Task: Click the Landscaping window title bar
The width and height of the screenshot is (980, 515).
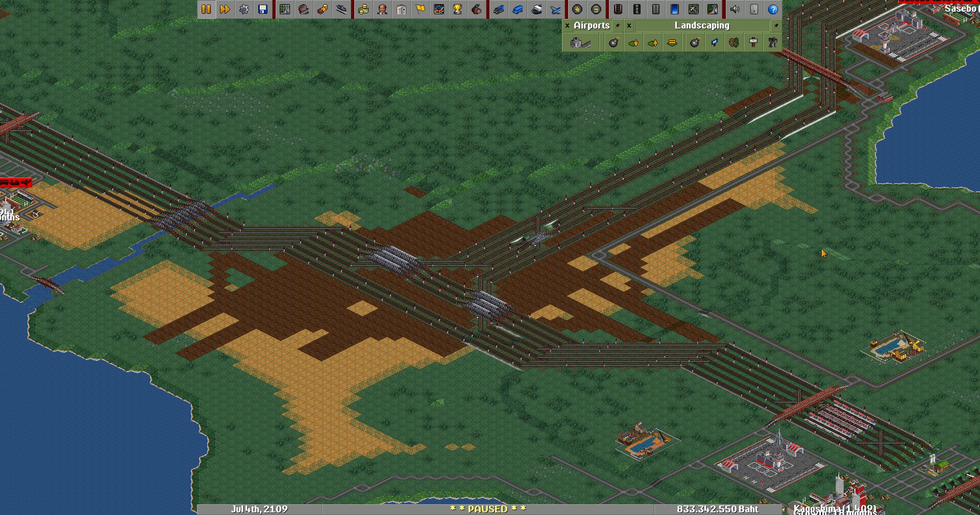Action: tap(702, 26)
